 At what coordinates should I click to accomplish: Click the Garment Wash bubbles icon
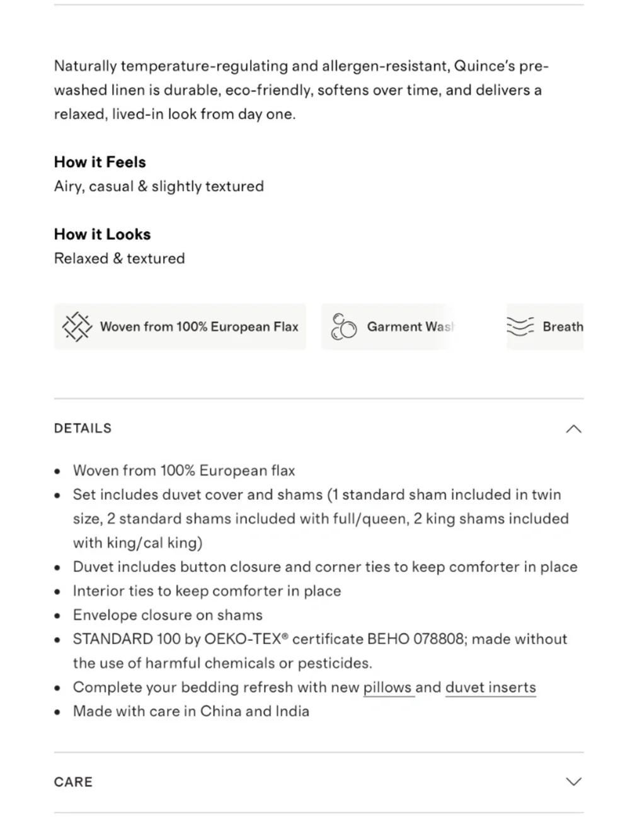click(344, 326)
